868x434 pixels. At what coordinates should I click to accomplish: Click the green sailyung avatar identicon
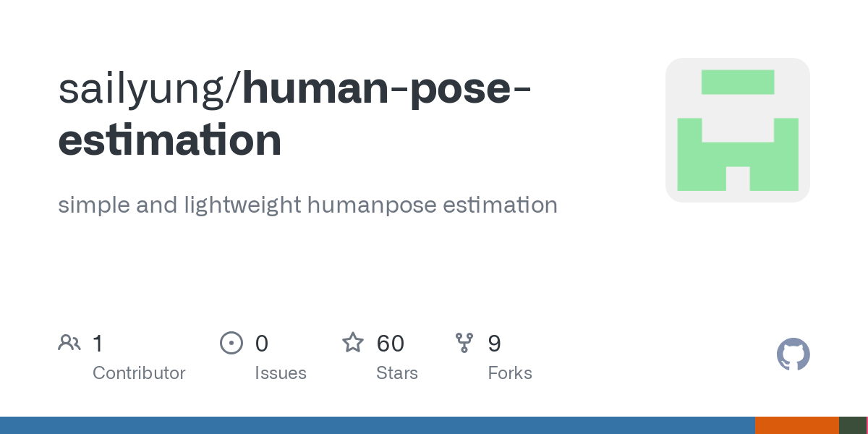pos(738,130)
